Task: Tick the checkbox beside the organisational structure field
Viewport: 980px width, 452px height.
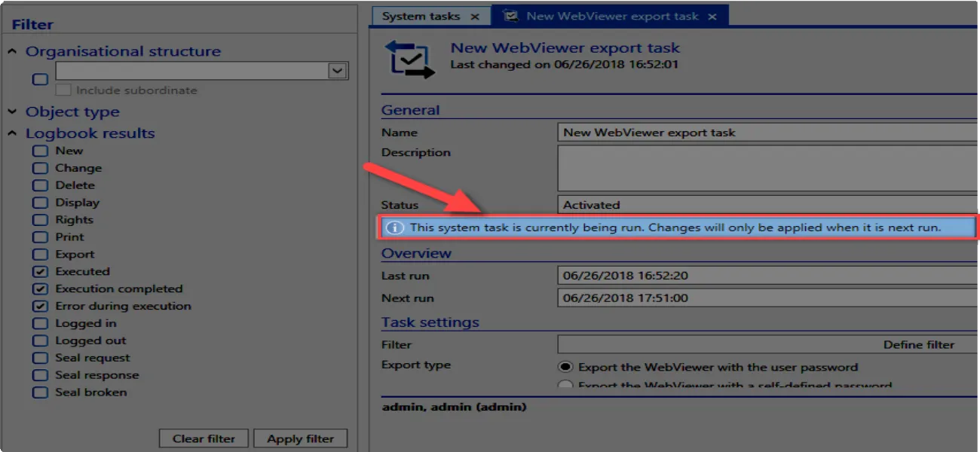Action: point(40,79)
